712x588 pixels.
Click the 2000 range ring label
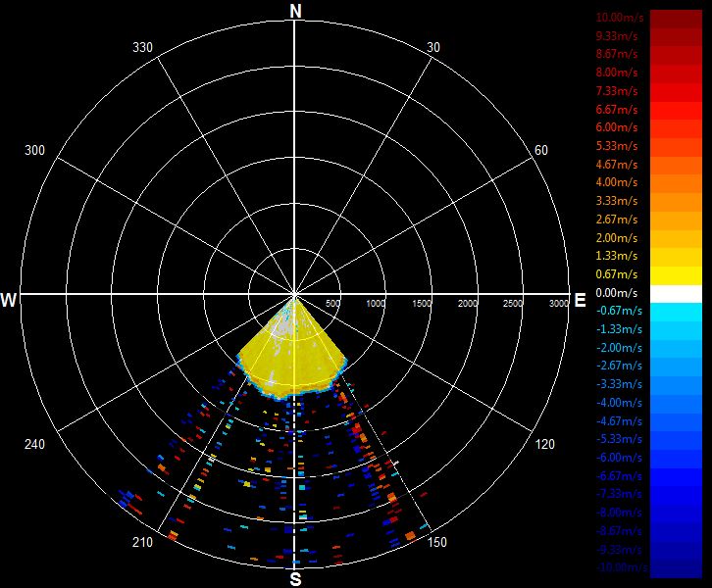(468, 304)
